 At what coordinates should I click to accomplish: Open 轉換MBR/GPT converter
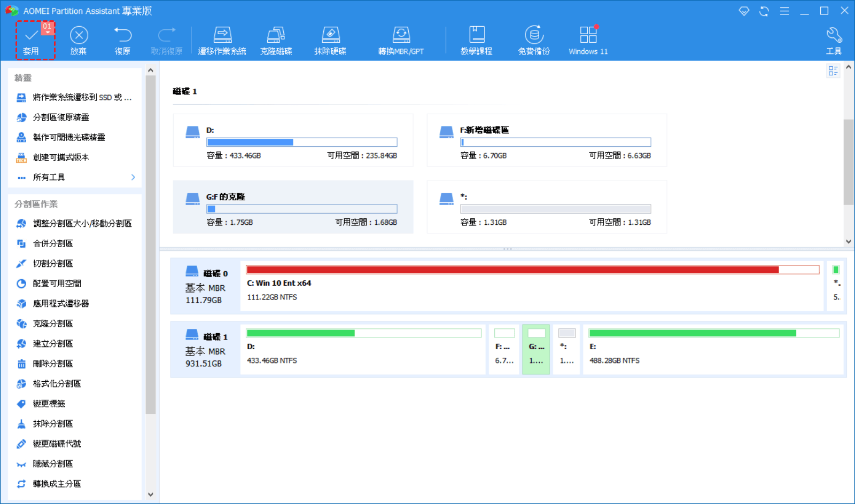(x=401, y=41)
